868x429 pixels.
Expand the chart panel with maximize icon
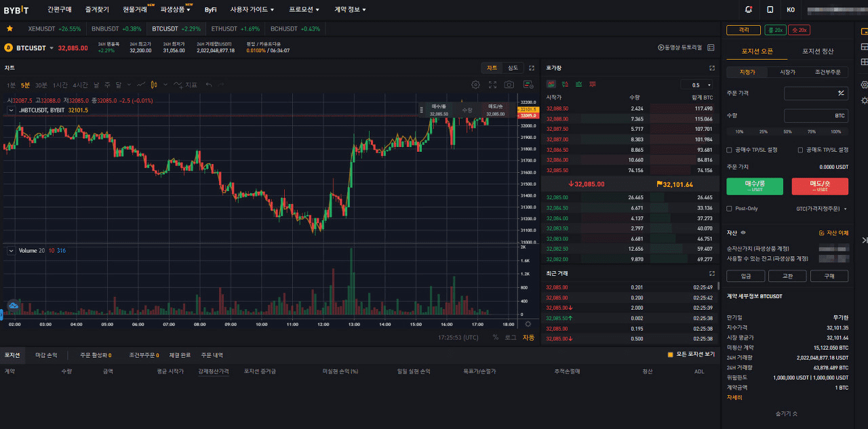[x=532, y=68]
